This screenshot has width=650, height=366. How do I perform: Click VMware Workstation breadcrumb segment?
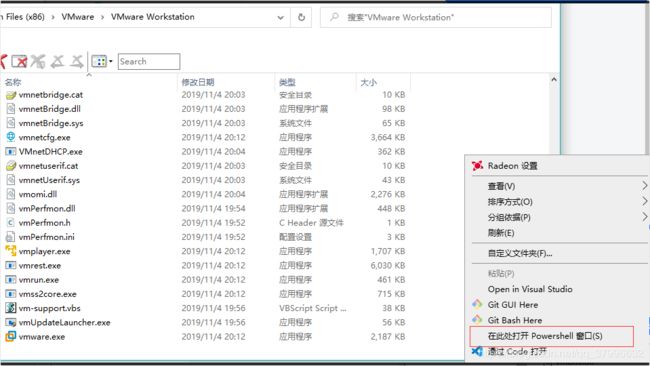pos(153,17)
